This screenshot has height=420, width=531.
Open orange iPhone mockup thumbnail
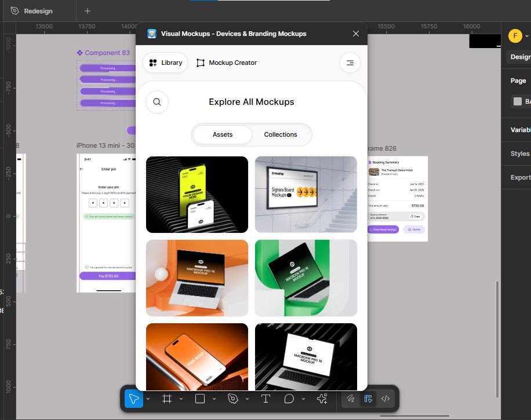197,357
